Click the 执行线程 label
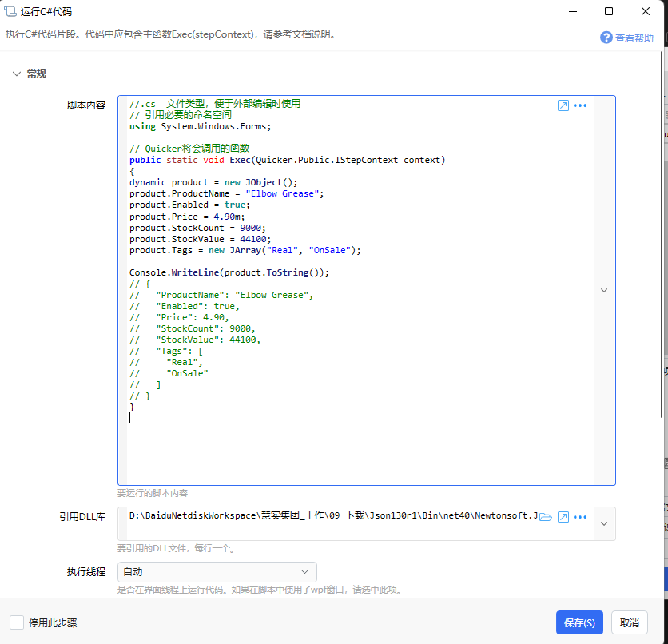This screenshot has height=644, width=668. click(x=86, y=572)
